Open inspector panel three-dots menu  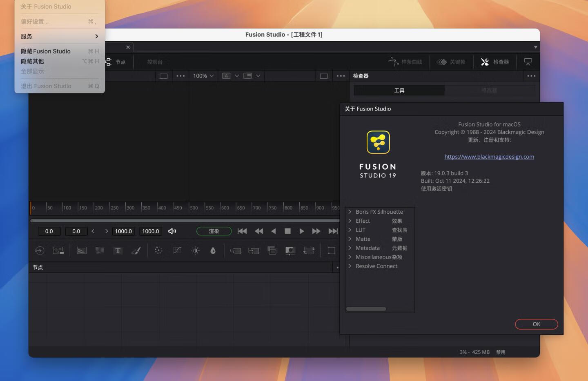pos(531,76)
